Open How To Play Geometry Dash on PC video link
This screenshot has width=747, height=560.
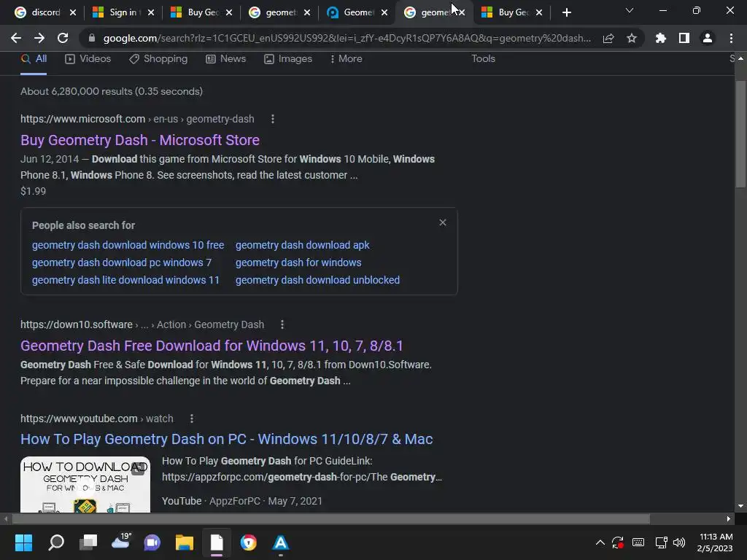tap(226, 439)
